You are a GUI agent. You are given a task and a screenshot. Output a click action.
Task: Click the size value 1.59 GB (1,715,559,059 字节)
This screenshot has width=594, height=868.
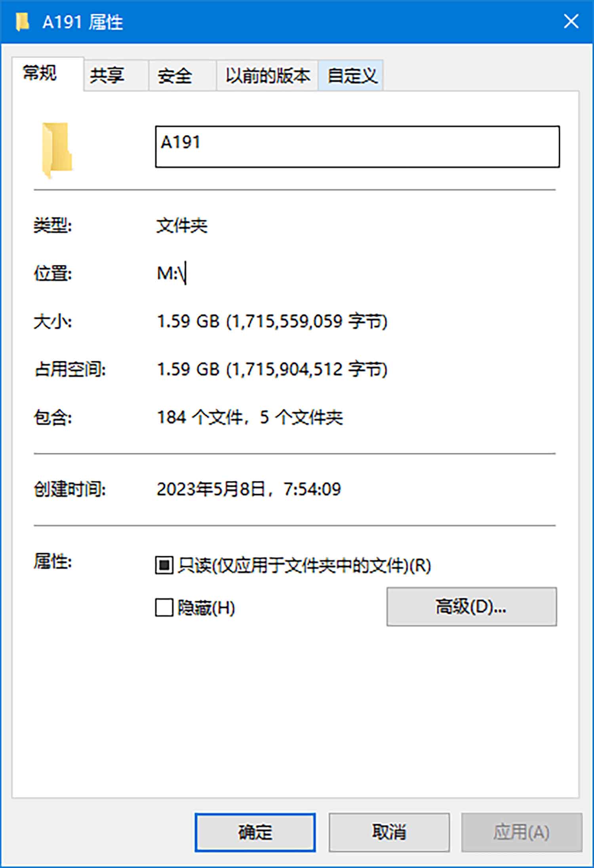pyautogui.click(x=272, y=321)
